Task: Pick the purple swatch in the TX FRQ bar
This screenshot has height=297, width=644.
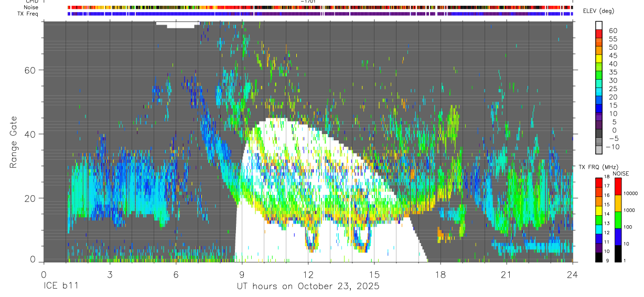Action: (x=598, y=247)
